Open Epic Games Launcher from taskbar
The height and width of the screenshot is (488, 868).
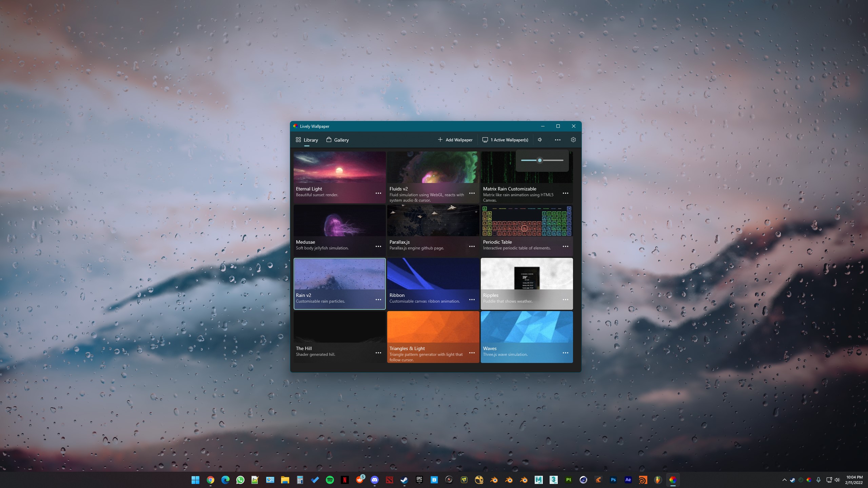click(419, 480)
